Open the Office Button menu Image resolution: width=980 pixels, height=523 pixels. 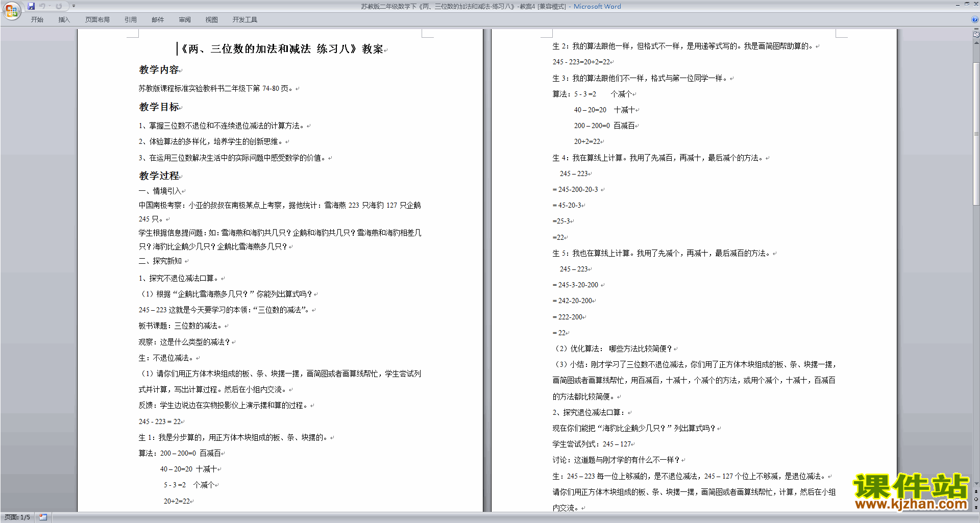coord(11,10)
